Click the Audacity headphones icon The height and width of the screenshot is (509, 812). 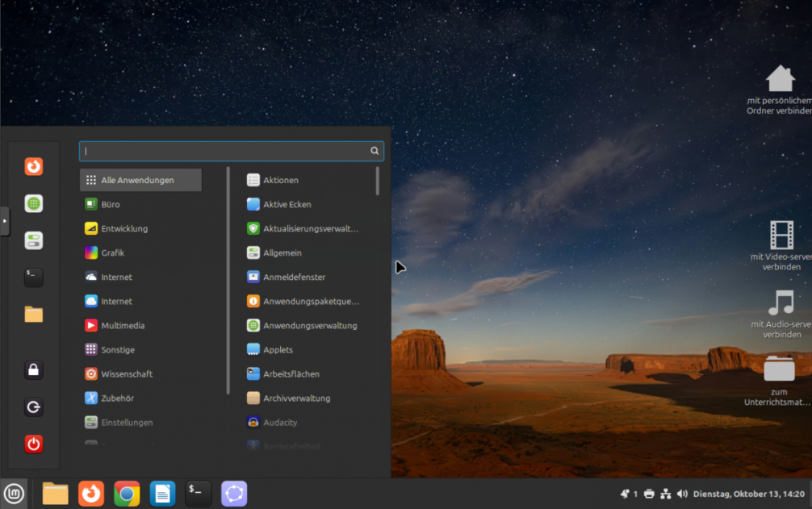253,423
